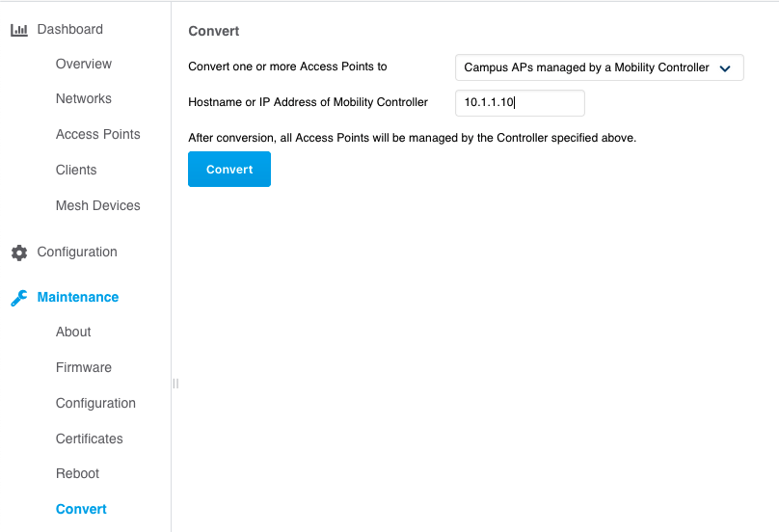
Task: Open the Reboot page
Action: tap(77, 474)
